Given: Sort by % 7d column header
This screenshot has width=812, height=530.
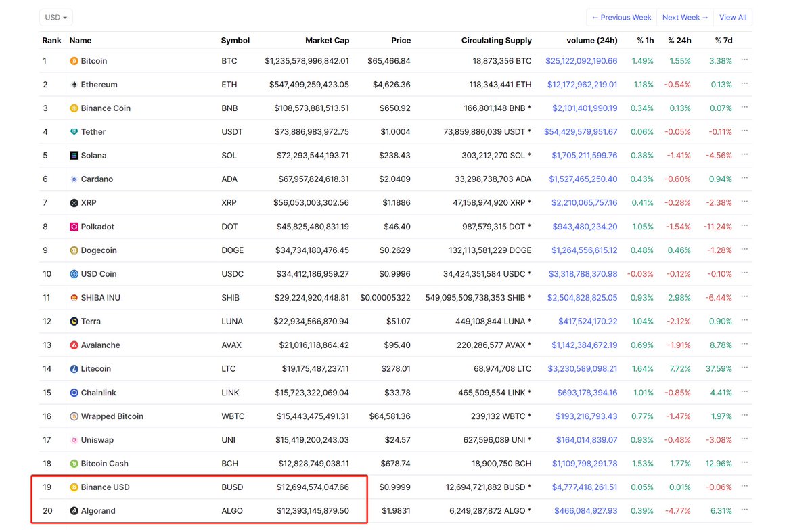Looking at the screenshot, I should (x=723, y=41).
